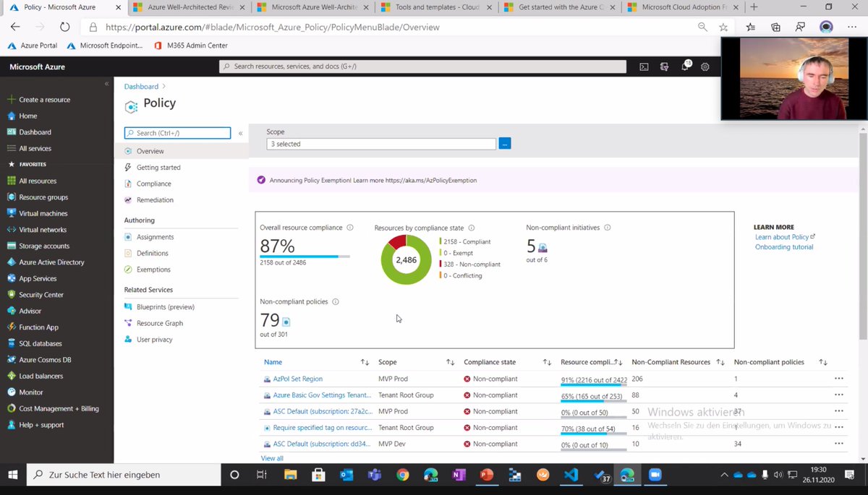Open Help + support in sidebar
The height and width of the screenshot is (495, 868).
pos(41,425)
